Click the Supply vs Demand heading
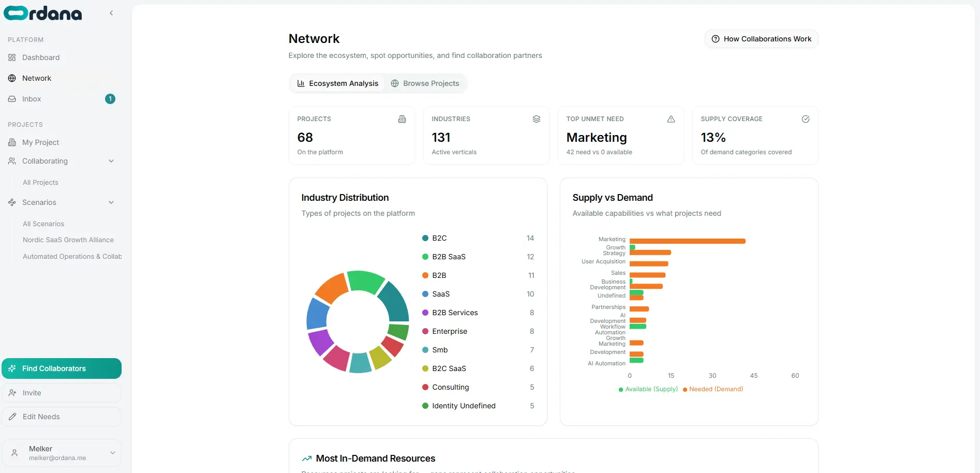980x473 pixels. [613, 198]
